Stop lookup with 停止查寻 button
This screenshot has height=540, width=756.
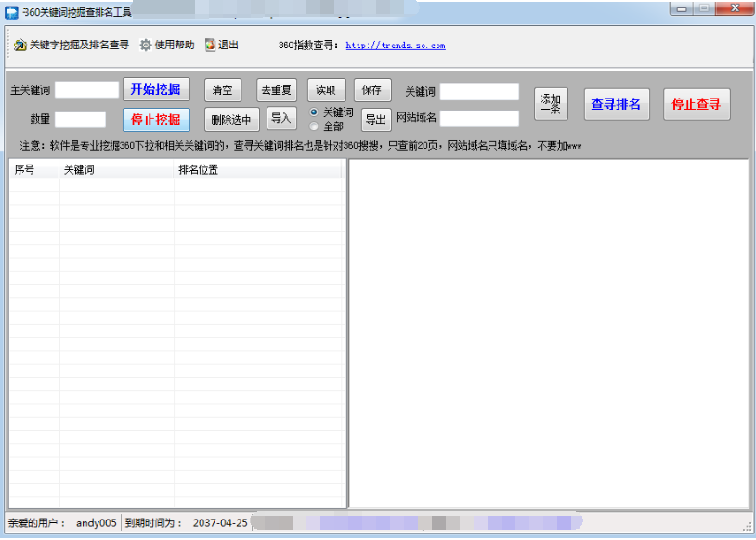[697, 104]
